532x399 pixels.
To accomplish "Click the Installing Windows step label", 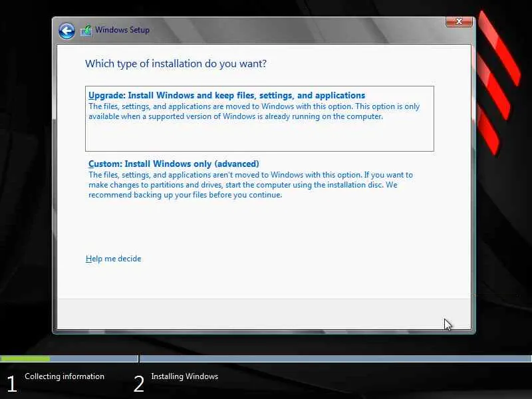I will pyautogui.click(x=185, y=376).
